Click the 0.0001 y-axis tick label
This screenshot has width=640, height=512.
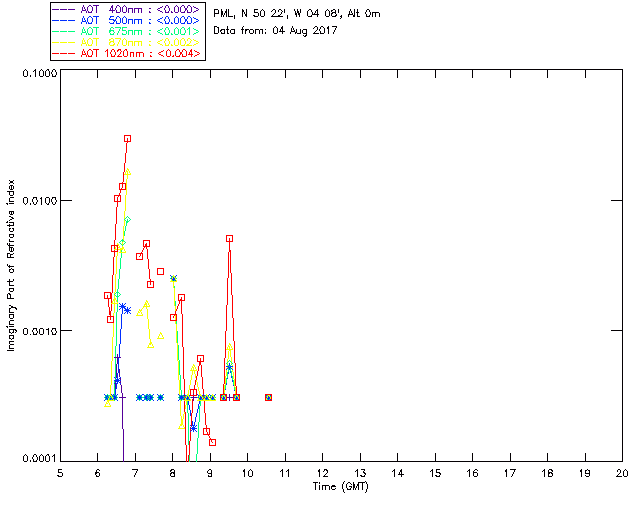click(x=35, y=459)
